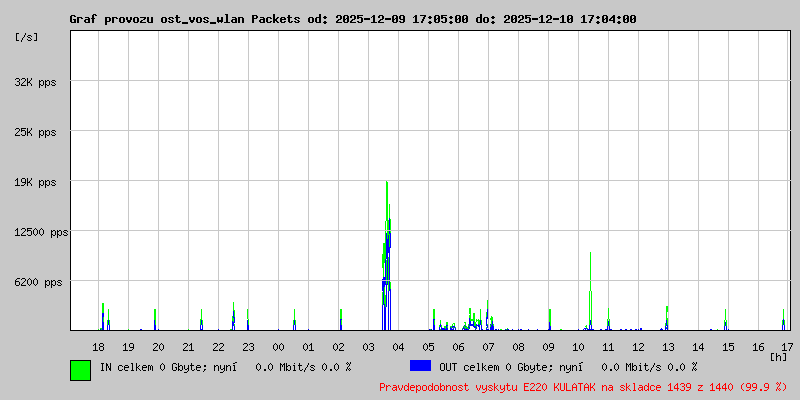This screenshot has width=800, height=400.
Task: Click the hour label '20' on time axis
Action: click(158, 347)
